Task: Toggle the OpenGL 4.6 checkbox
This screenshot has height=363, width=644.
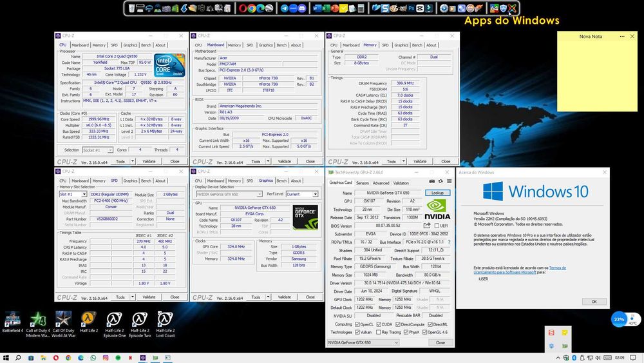Action: (x=424, y=332)
